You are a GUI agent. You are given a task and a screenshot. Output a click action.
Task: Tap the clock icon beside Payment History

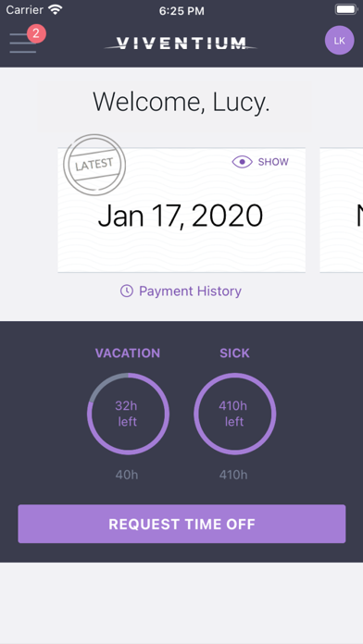[127, 291]
